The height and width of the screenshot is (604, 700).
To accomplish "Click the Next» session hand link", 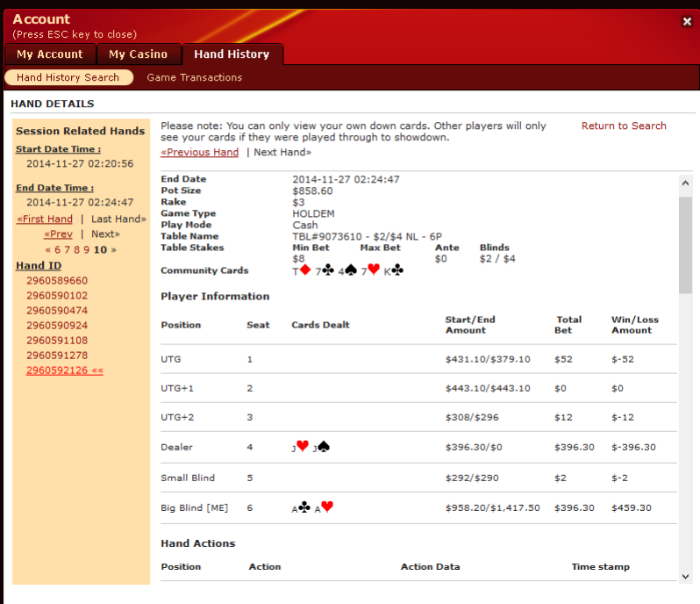I will [105, 234].
